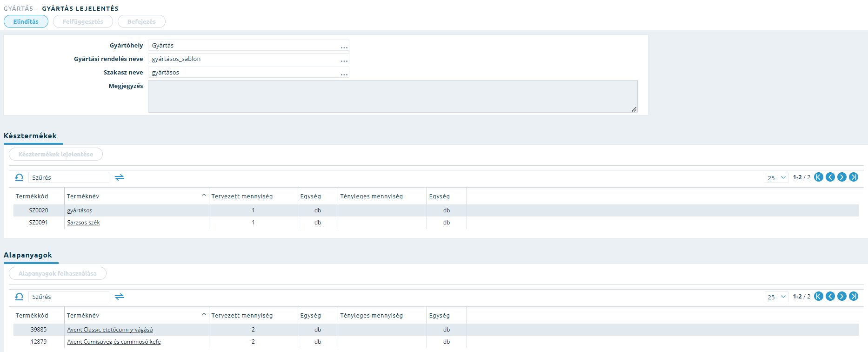Open the Gyártási rendelés neve lookup ellipsis
The height and width of the screenshot is (352, 868).
344,60
